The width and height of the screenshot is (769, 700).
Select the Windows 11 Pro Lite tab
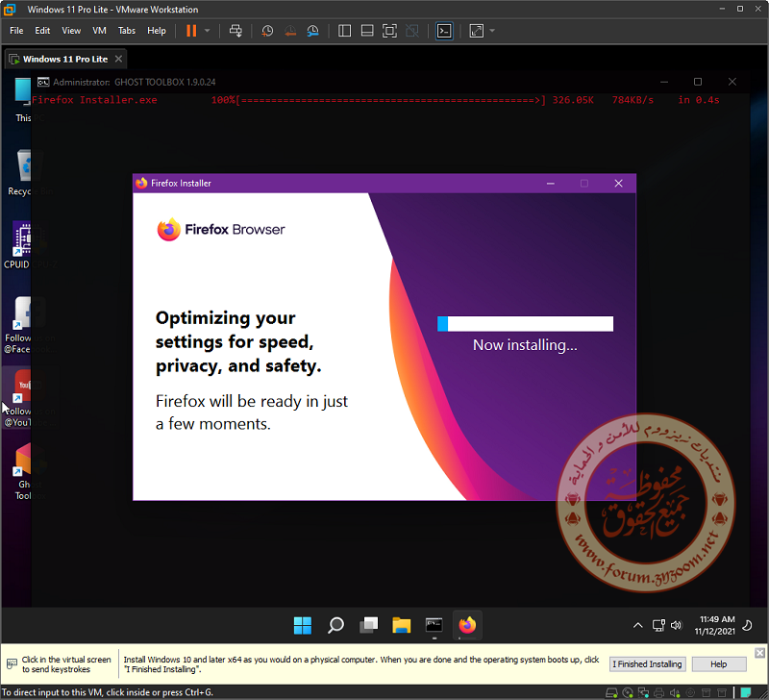tap(65, 60)
